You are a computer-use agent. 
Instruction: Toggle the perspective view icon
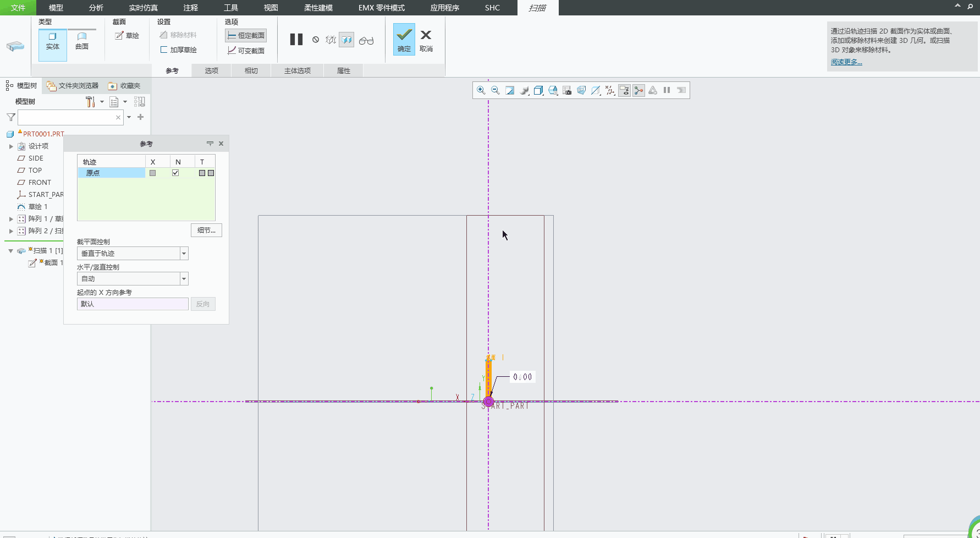coord(581,90)
